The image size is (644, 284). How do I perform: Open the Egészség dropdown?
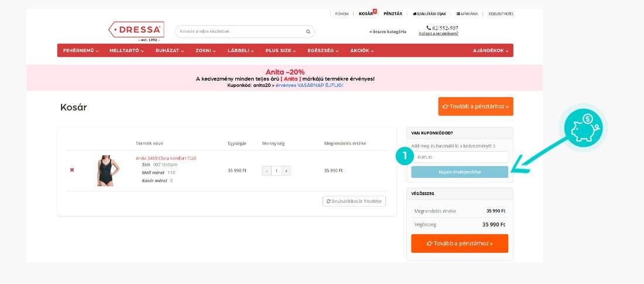323,50
